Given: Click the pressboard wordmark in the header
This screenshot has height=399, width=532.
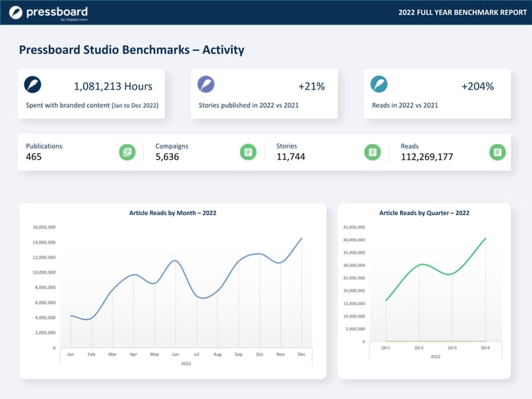Looking at the screenshot, I should [57, 12].
